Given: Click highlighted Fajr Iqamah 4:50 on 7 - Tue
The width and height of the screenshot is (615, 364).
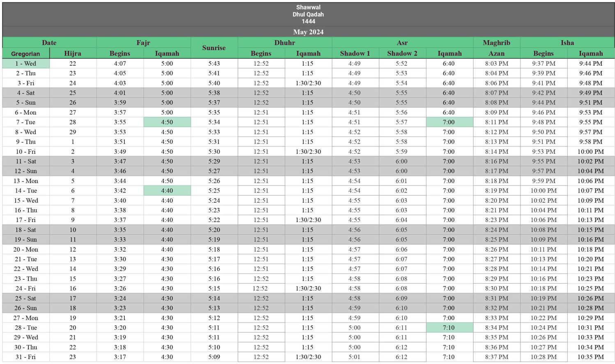Looking at the screenshot, I should coord(167,122).
